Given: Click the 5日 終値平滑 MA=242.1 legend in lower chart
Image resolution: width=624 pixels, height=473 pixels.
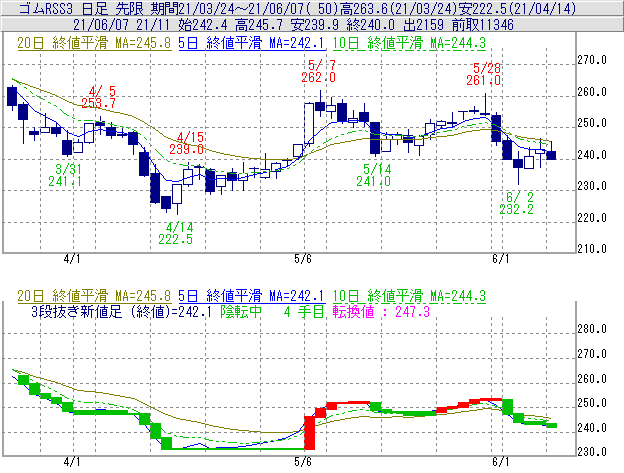Looking at the screenshot, I should pos(252,296).
